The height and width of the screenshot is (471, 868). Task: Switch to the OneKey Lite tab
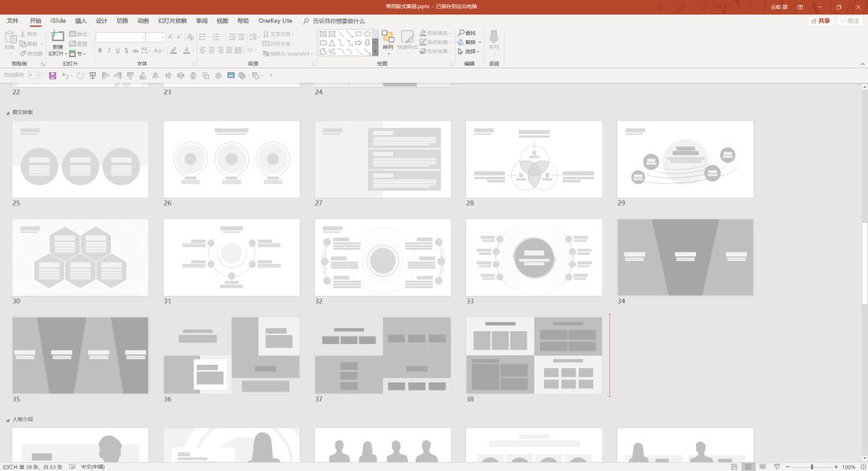click(x=275, y=21)
